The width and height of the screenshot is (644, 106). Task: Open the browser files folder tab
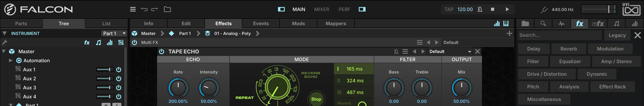pos(525,23)
